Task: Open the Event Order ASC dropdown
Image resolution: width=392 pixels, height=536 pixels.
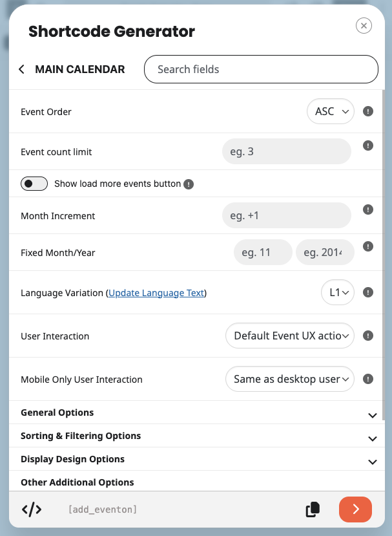Action: tap(331, 112)
